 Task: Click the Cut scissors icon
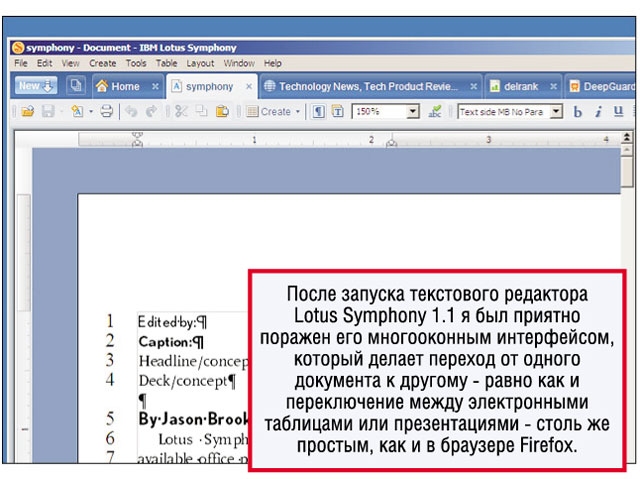[x=181, y=111]
